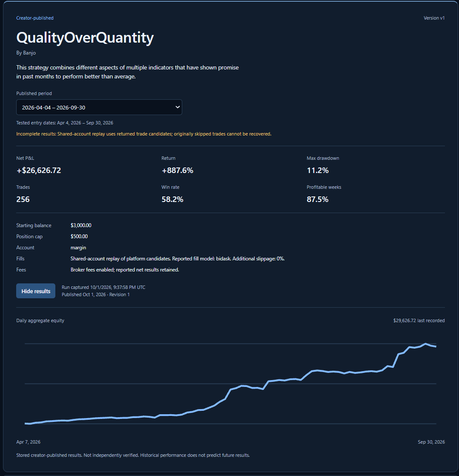Click the Hide results button
459x476 pixels.
click(36, 291)
